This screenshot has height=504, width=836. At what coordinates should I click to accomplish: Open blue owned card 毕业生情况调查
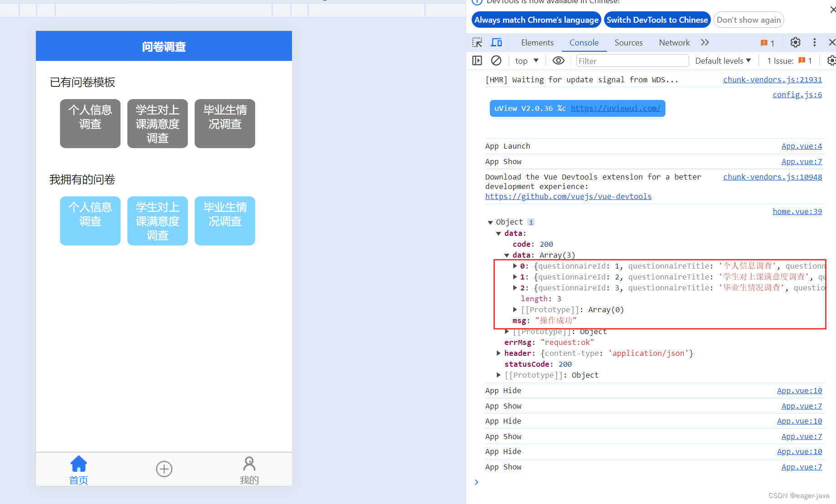point(225,220)
